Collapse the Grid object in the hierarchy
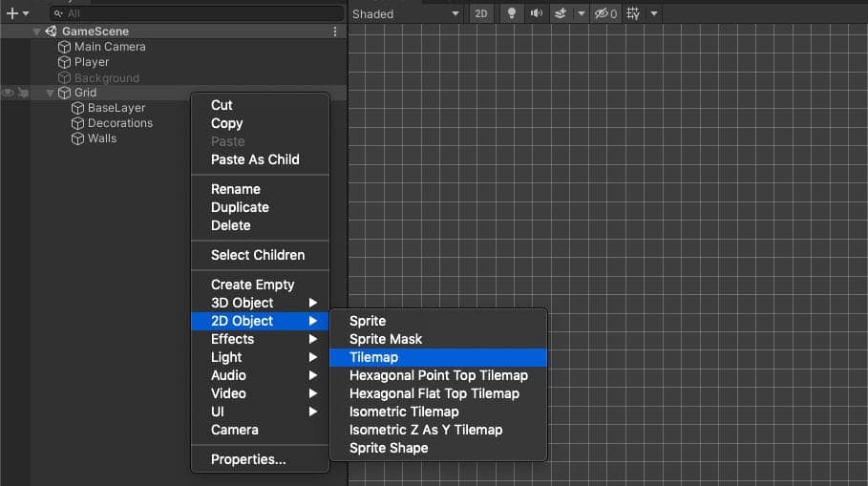This screenshot has width=868, height=486. 50,93
